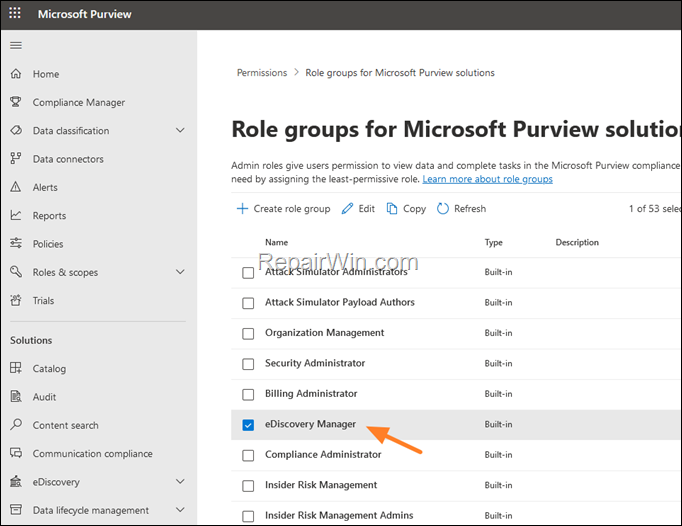The width and height of the screenshot is (682, 526).
Task: Expand the Data lifecycle management chevron
Action: (x=180, y=509)
